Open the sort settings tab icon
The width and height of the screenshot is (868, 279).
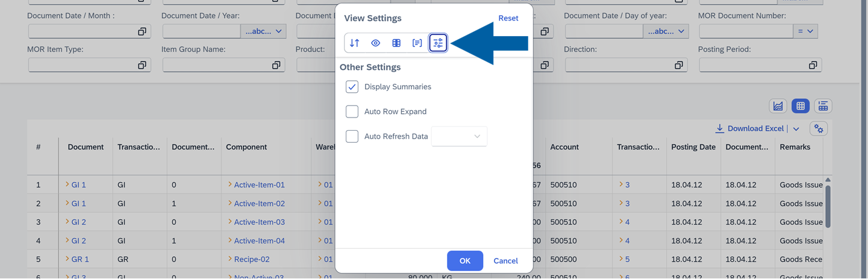[354, 43]
